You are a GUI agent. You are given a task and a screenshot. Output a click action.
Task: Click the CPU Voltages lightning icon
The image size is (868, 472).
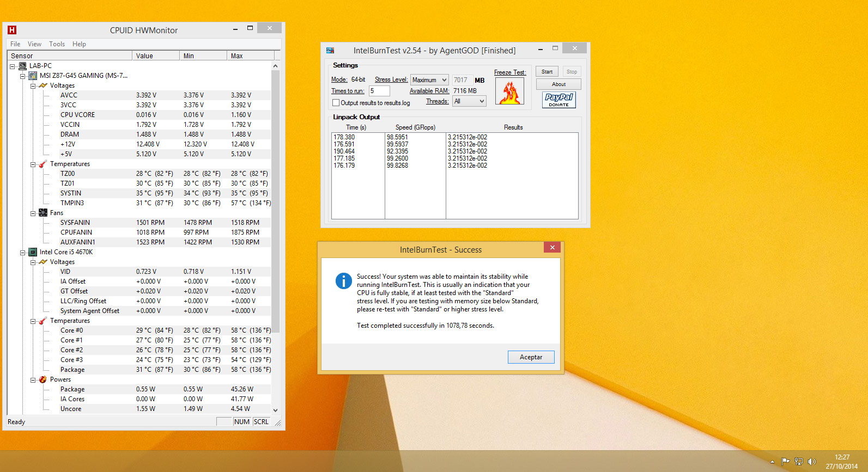coord(43,262)
